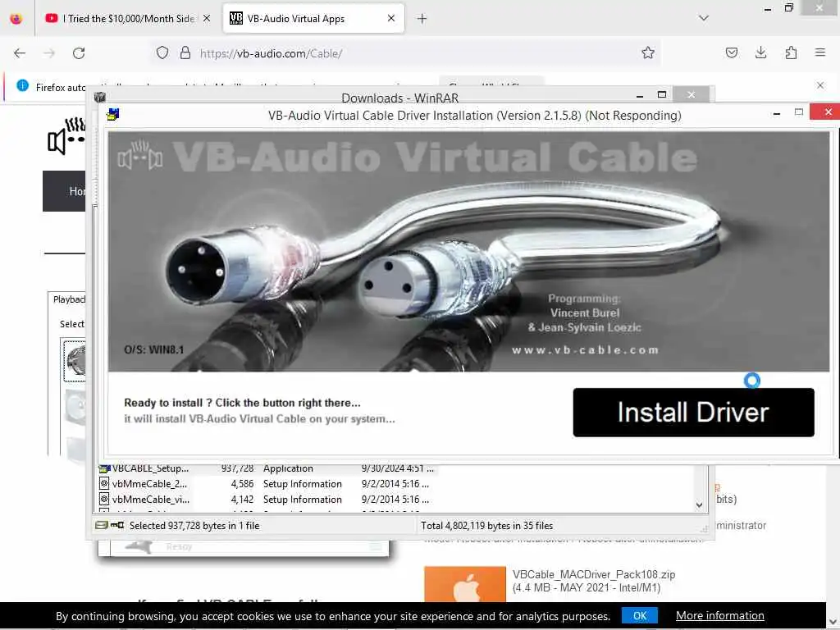The image size is (840, 630).
Task: Open a new Firefox tab
Action: (x=422, y=19)
